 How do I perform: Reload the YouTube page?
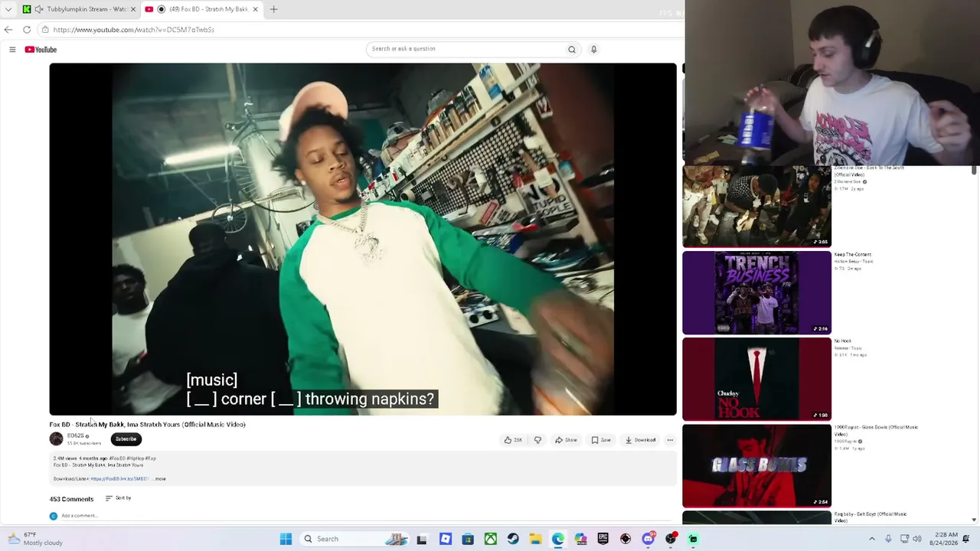tap(27, 29)
